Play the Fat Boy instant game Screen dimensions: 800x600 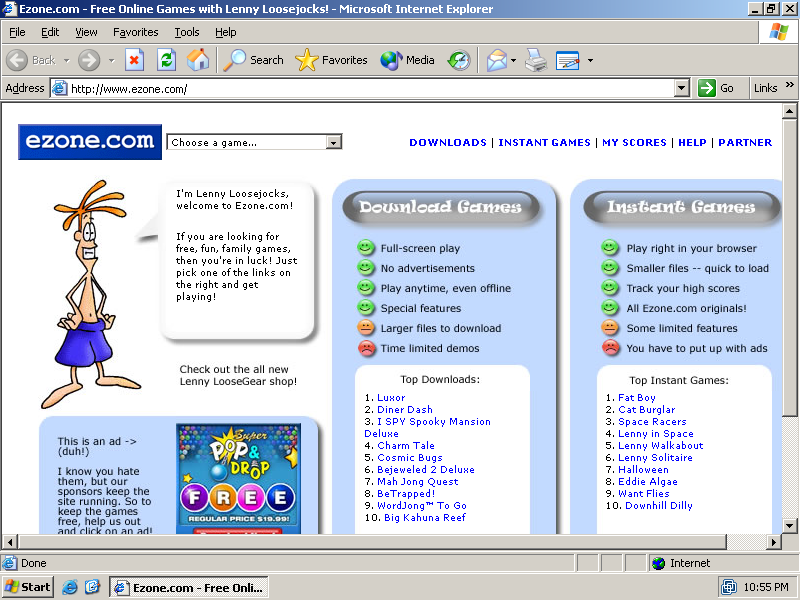[x=637, y=397]
